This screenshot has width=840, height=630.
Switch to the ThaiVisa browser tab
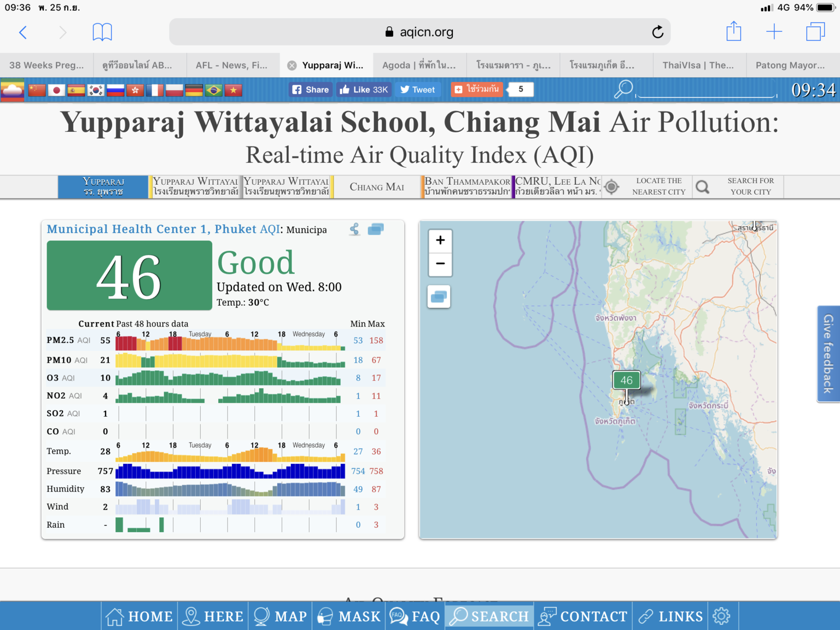[x=698, y=65]
